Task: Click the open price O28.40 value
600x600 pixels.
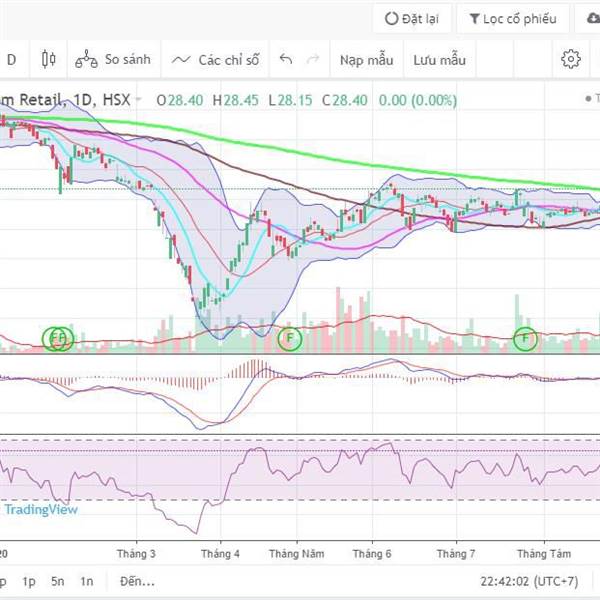Action: pyautogui.click(x=179, y=100)
